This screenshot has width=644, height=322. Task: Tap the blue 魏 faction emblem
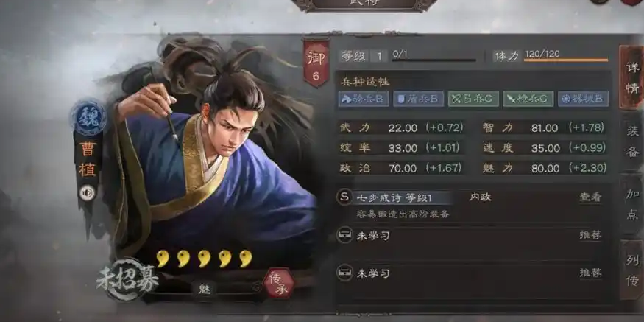click(x=88, y=119)
